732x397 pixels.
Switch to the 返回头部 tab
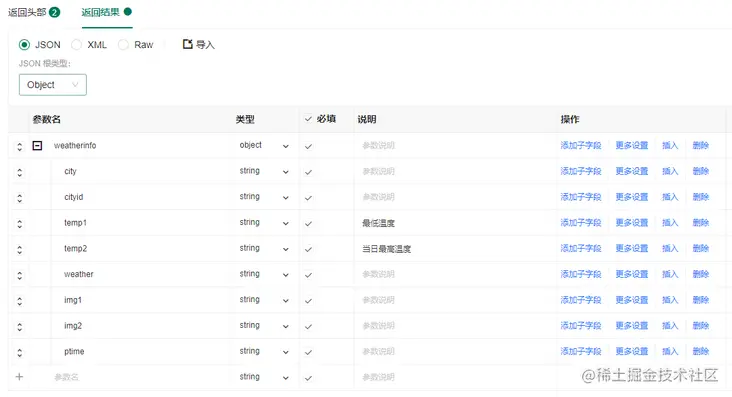pyautogui.click(x=34, y=12)
